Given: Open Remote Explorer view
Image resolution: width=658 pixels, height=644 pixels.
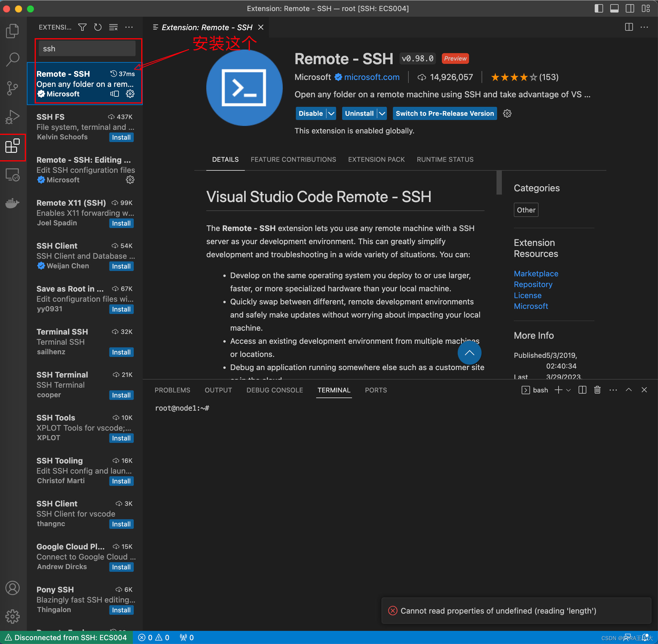Looking at the screenshot, I should pos(13,175).
